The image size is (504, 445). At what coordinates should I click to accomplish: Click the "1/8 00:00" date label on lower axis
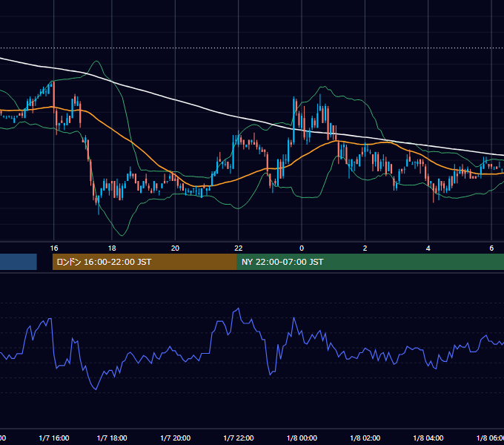[x=302, y=438]
